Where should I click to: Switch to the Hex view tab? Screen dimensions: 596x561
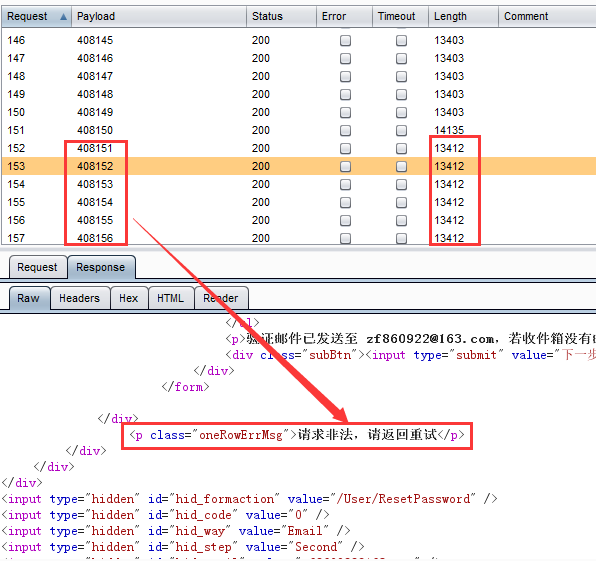point(129,298)
